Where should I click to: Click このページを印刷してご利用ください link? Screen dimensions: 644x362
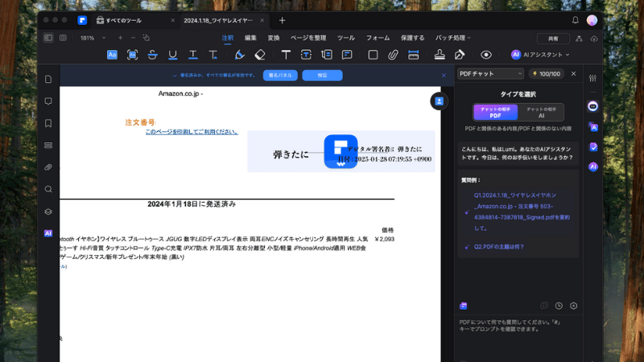pyautogui.click(x=192, y=132)
